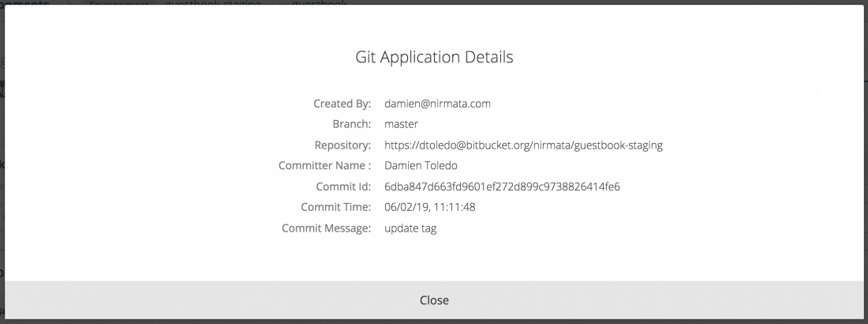Close the Git Application Details dialog
This screenshot has width=868, height=324.
pyautogui.click(x=434, y=300)
